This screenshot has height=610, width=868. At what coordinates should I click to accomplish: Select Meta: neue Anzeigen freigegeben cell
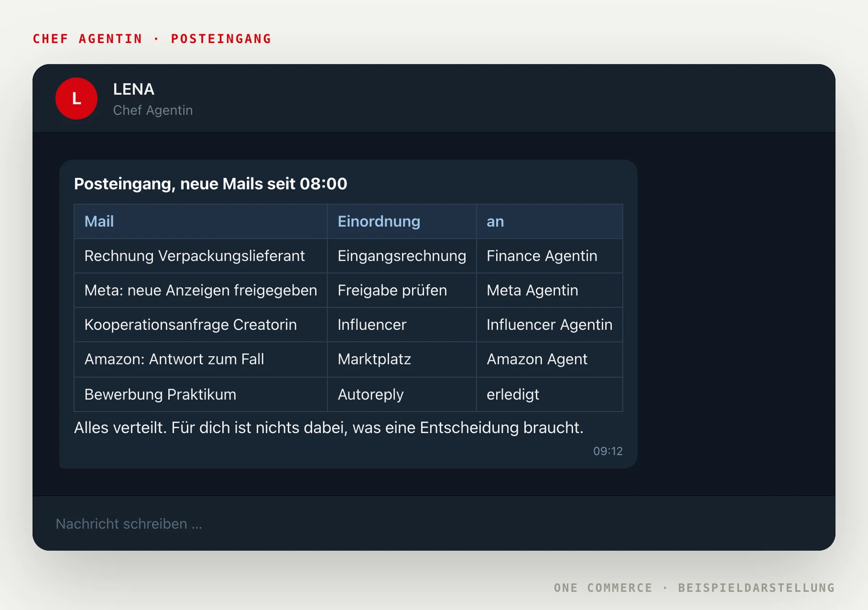[x=201, y=290]
